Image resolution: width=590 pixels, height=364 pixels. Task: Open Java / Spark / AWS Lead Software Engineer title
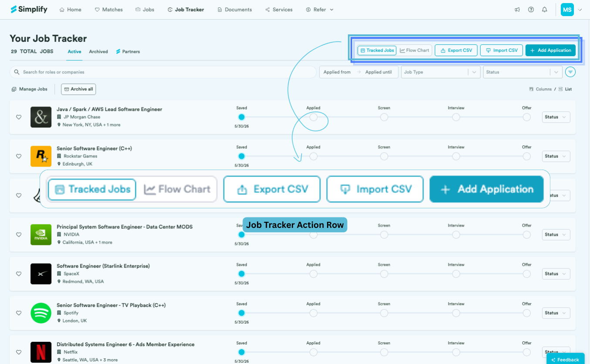[x=109, y=109]
